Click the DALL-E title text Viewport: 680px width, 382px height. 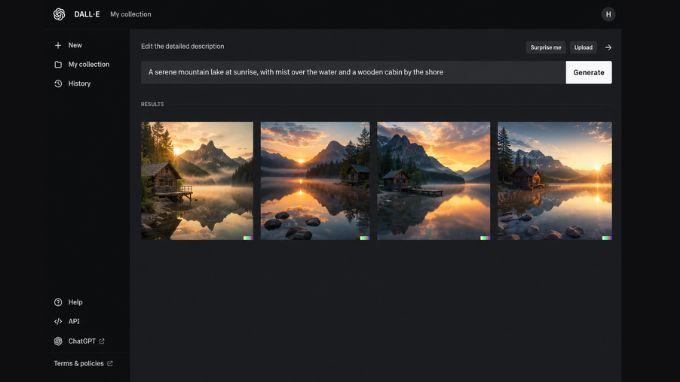pos(87,14)
